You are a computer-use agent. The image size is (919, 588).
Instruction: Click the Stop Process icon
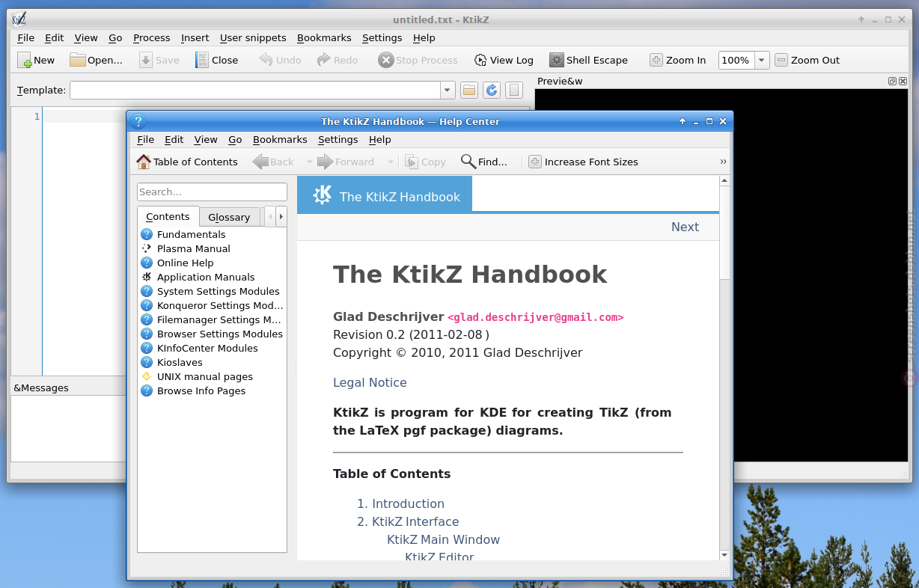385,60
